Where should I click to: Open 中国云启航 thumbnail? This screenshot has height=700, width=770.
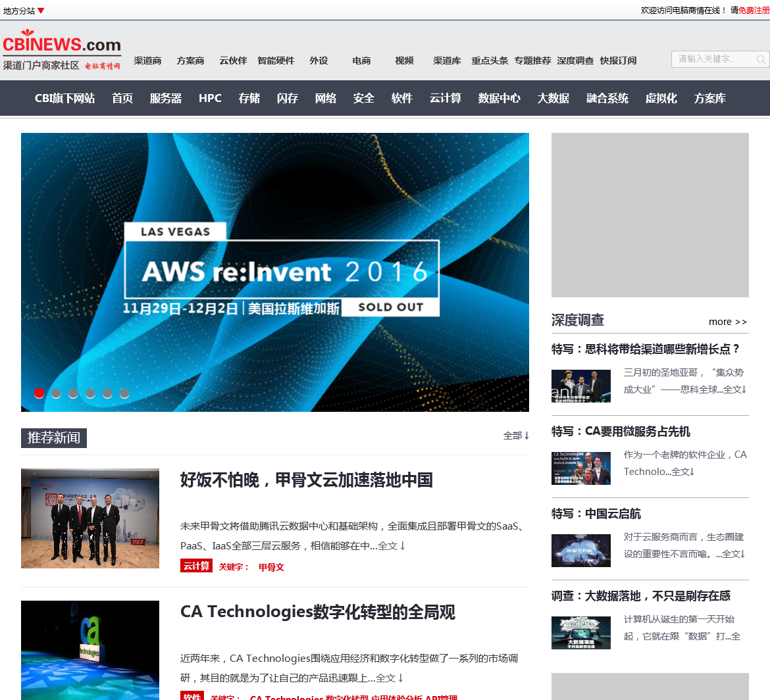pos(581,551)
